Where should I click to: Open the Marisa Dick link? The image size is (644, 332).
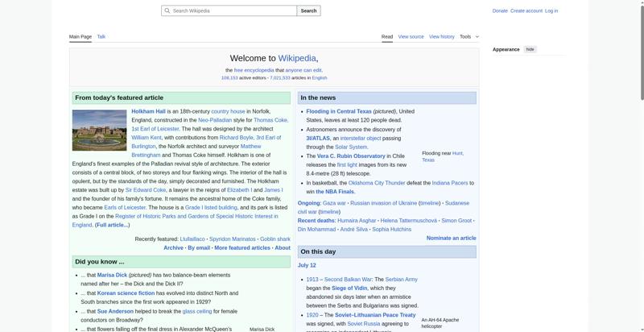tap(112, 276)
